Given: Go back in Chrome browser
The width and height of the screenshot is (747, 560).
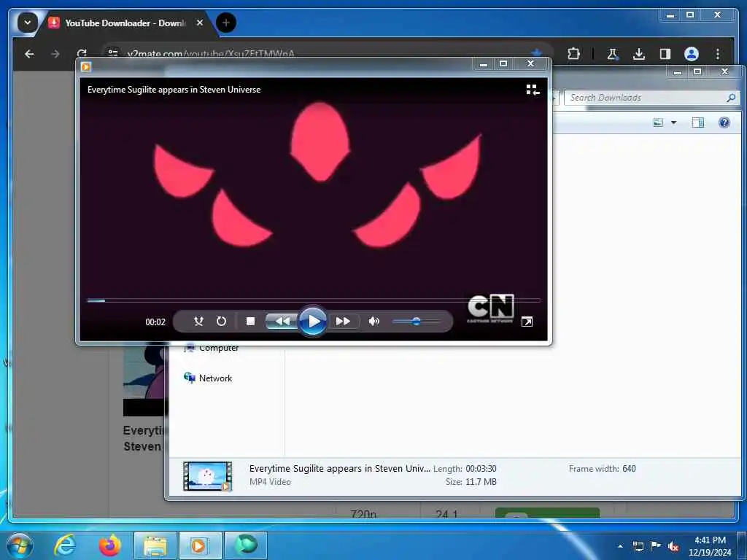Looking at the screenshot, I should coord(29,54).
